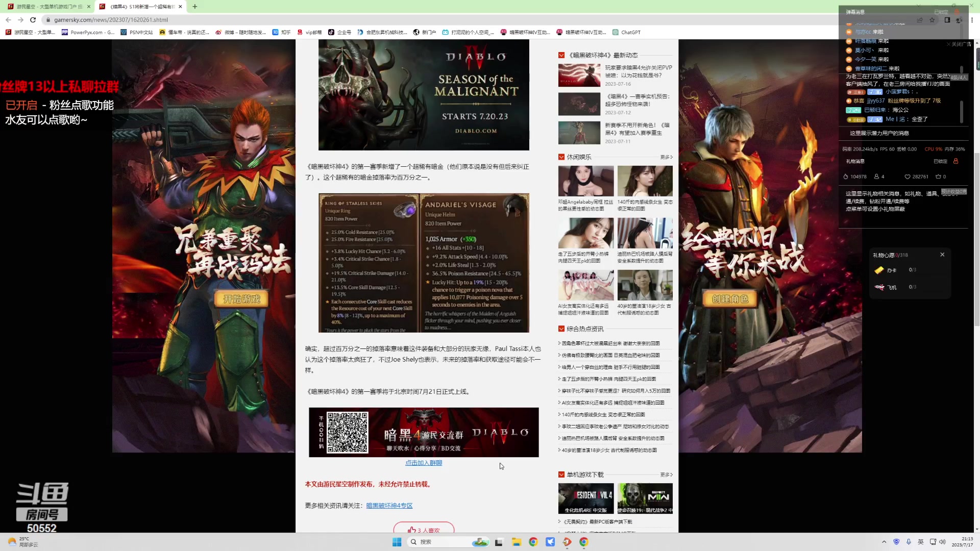Open the 暗黑破坏神4专区 link
The image size is (980, 551).
[389, 506]
